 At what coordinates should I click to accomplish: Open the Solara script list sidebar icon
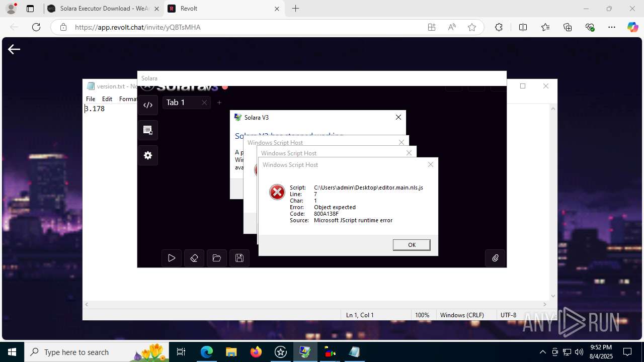tap(148, 130)
